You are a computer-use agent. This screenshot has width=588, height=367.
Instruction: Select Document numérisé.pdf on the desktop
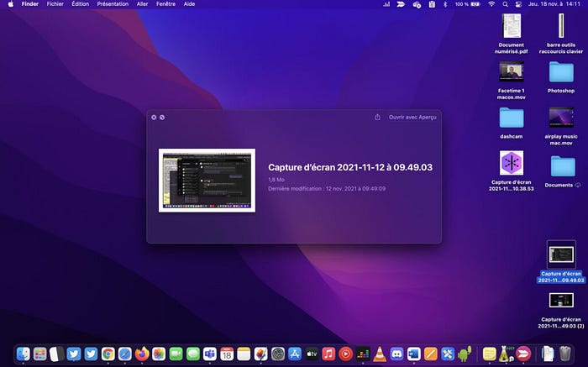point(512,34)
